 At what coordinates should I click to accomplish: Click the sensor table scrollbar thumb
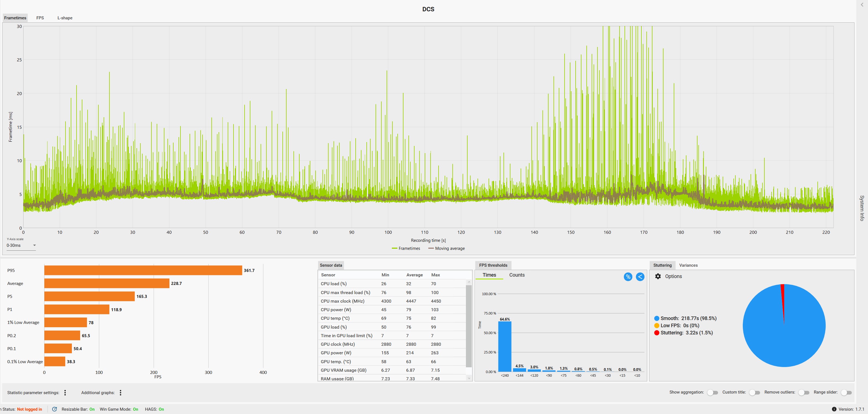pyautogui.click(x=469, y=326)
